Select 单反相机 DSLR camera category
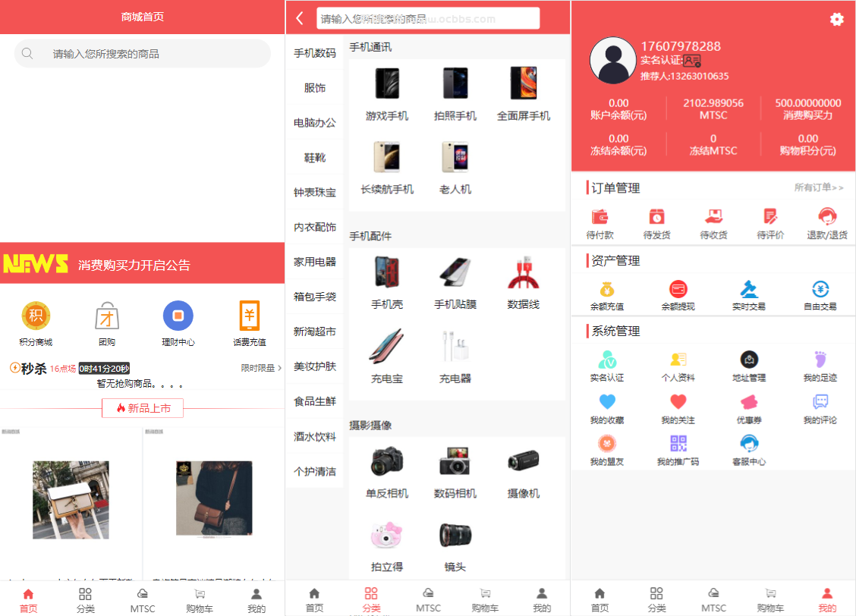Screen dimensions: 856x616 (x=387, y=472)
